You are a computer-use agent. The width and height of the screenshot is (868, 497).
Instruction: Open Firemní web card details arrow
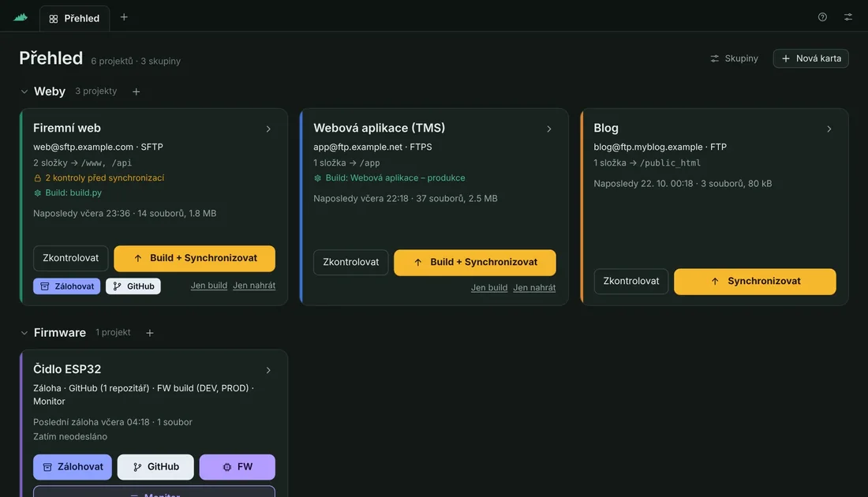point(268,129)
